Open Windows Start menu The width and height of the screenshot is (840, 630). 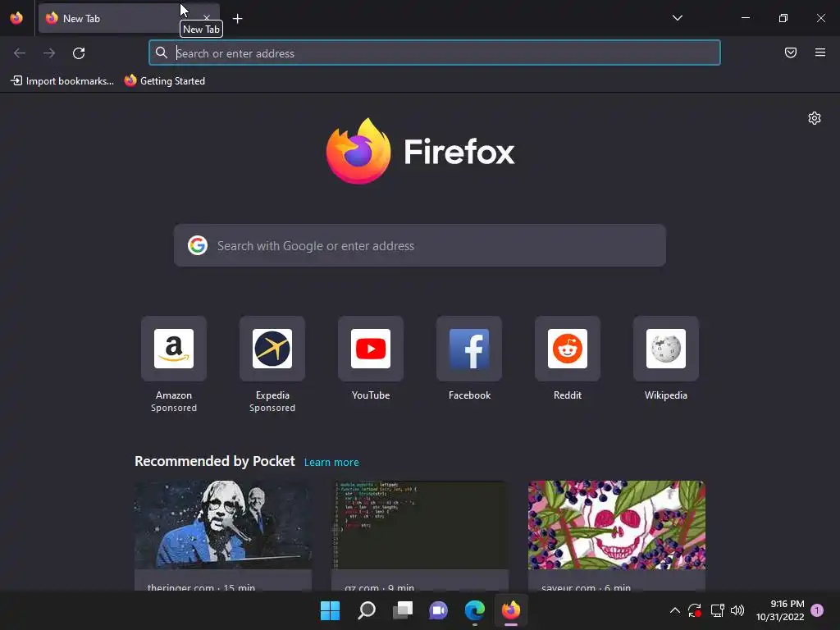pyautogui.click(x=330, y=610)
